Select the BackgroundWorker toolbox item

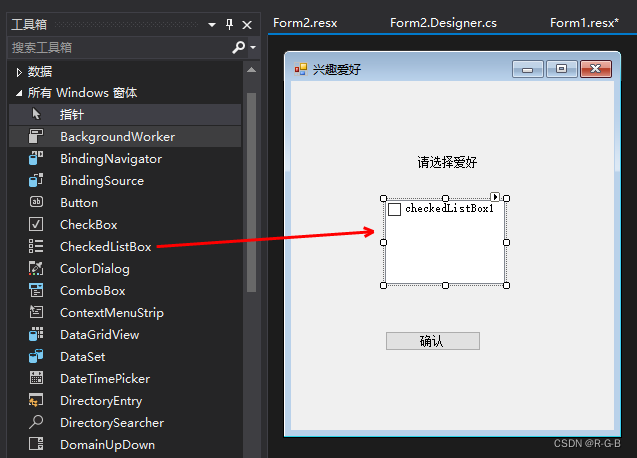click(125, 136)
